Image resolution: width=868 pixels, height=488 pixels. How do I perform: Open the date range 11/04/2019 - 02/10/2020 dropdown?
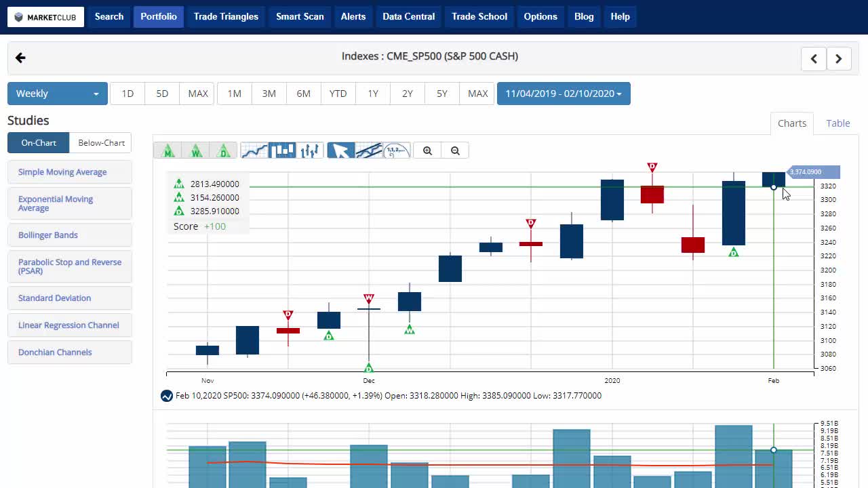[564, 94]
